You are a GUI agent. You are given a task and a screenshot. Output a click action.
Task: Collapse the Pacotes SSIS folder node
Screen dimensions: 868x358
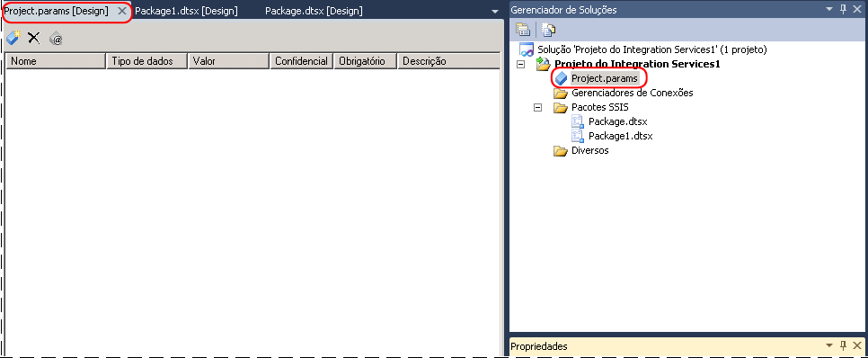pyautogui.click(x=537, y=108)
